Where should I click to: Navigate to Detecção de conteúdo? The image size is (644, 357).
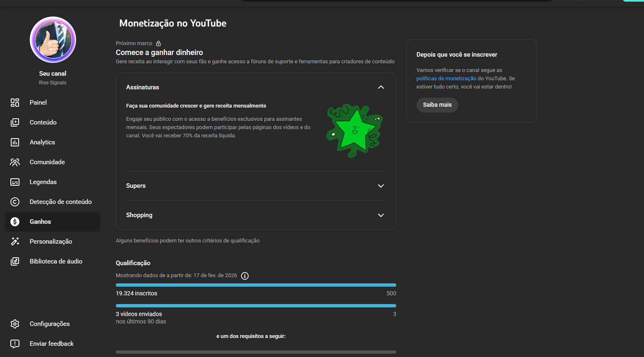(53, 202)
